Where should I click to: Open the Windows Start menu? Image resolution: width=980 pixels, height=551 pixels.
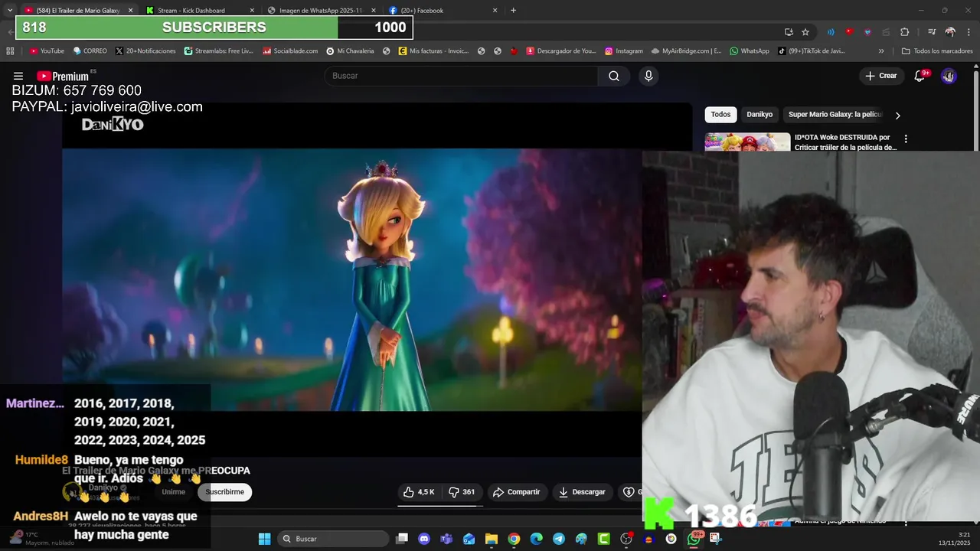(x=264, y=539)
